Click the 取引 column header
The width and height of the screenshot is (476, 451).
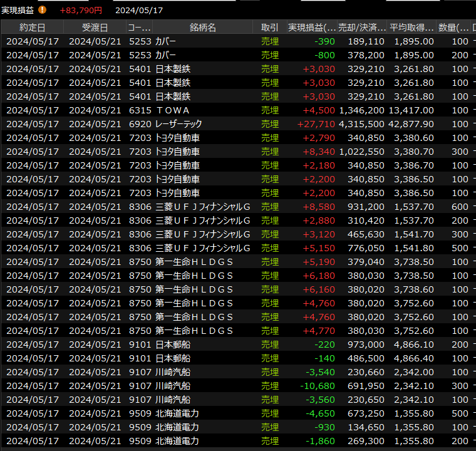pyautogui.click(x=270, y=28)
